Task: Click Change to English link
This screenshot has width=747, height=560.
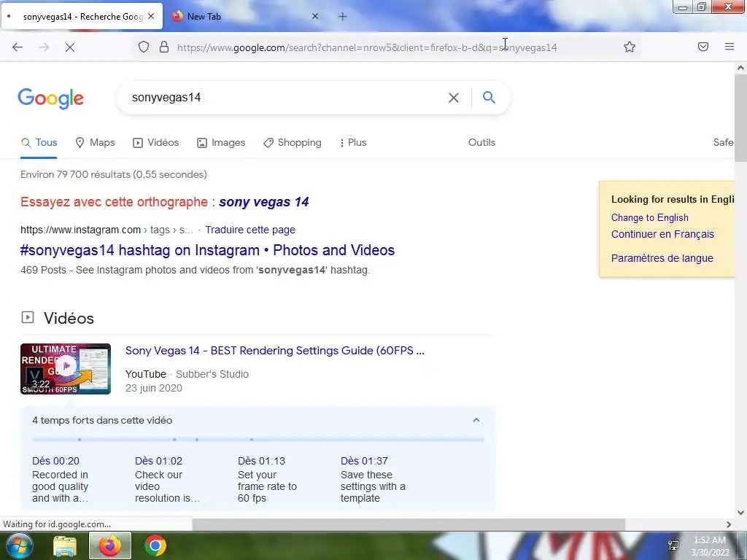Action: [650, 217]
